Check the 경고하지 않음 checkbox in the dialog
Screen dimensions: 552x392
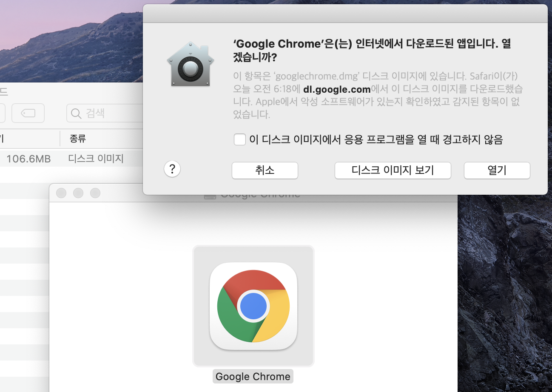[x=240, y=139]
